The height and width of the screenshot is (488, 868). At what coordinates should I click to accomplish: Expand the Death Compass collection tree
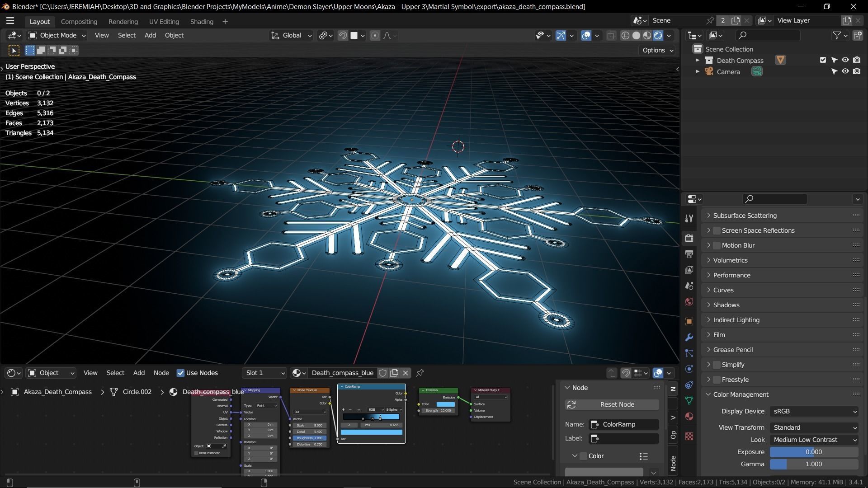[x=697, y=60]
